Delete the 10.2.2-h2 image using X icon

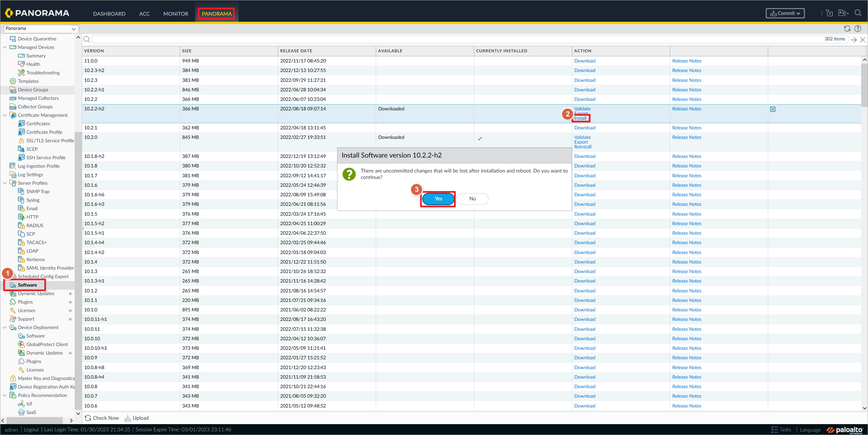click(773, 109)
